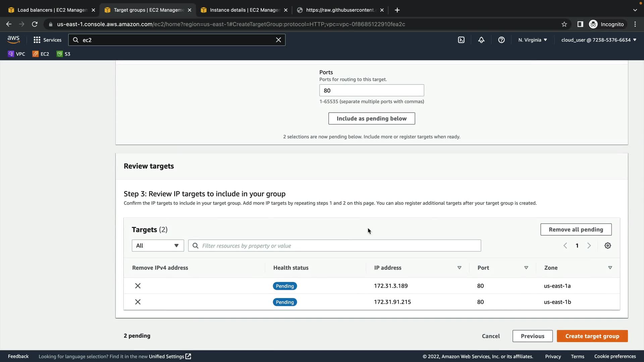Open the Services grid menu
Screen dimensions: 644x362
tap(47, 40)
